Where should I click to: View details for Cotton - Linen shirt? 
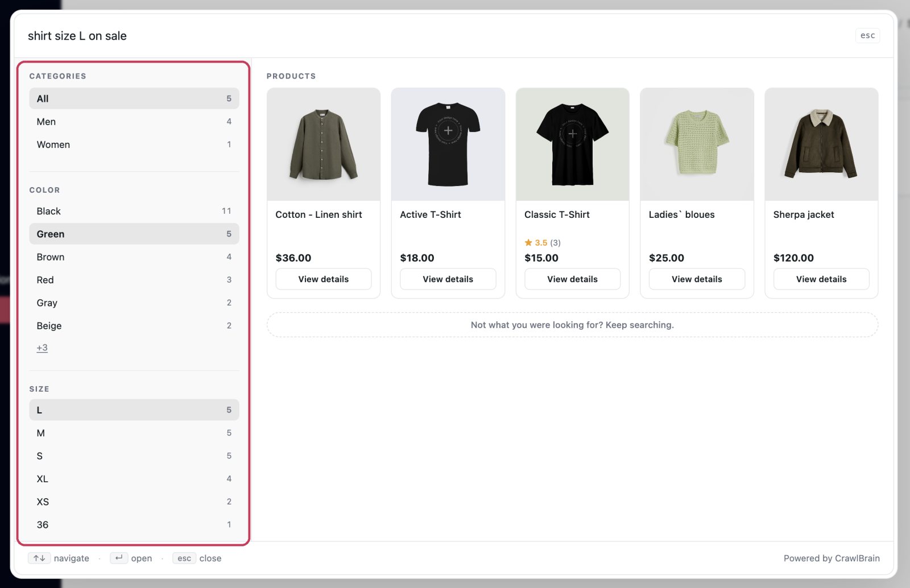point(324,279)
